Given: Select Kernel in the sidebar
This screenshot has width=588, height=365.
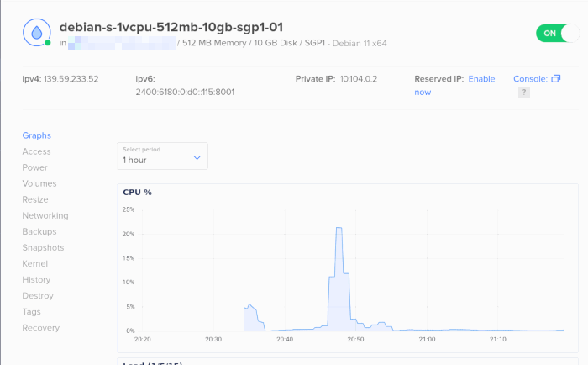Looking at the screenshot, I should tap(35, 263).
